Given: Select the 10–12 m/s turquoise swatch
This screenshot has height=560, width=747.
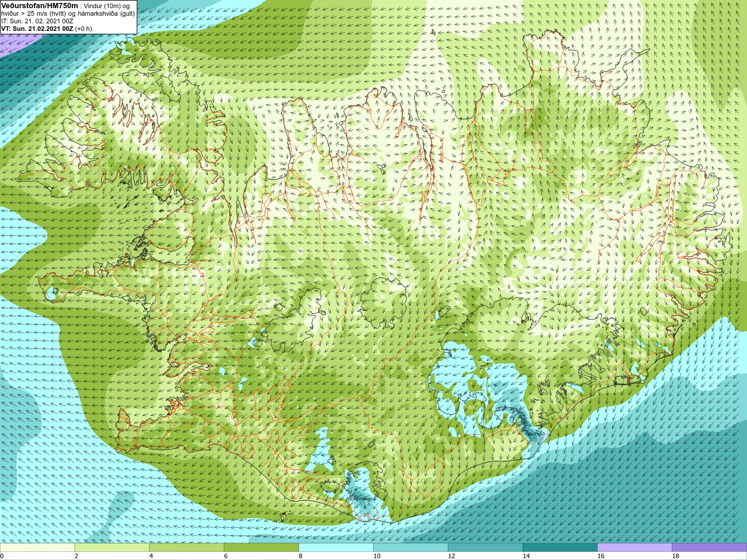Looking at the screenshot, I should pos(411,548).
